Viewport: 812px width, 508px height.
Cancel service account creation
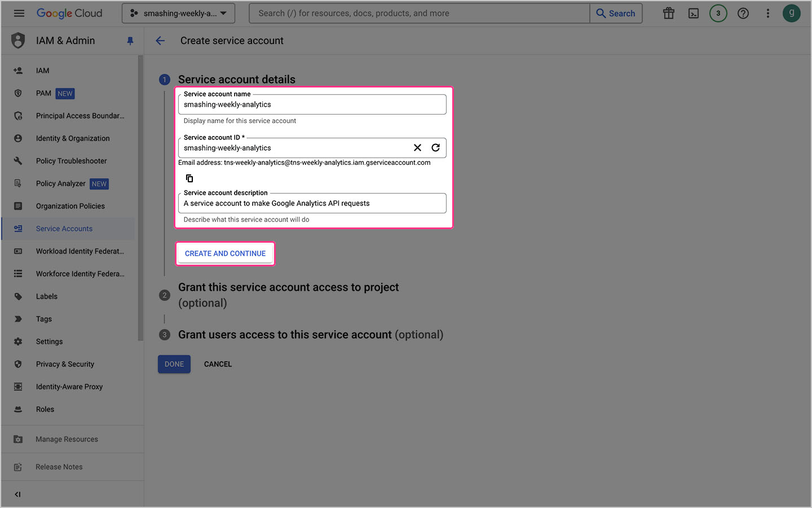pos(218,364)
